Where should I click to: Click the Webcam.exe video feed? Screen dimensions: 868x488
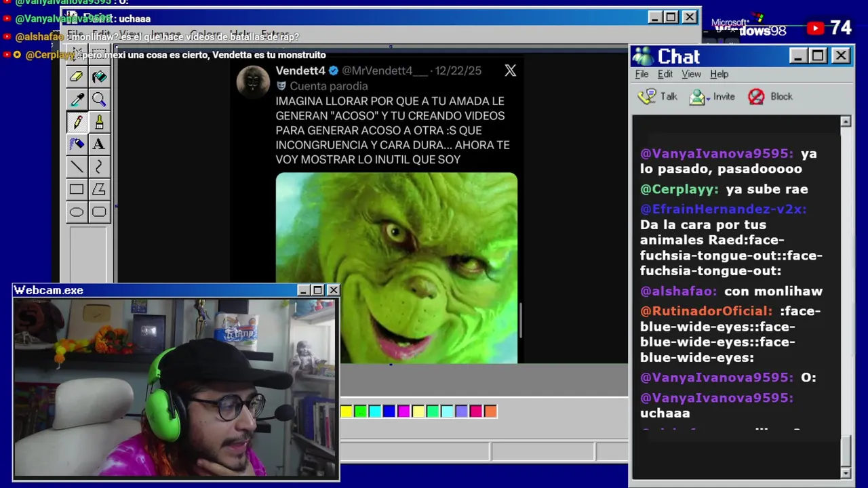(176, 388)
